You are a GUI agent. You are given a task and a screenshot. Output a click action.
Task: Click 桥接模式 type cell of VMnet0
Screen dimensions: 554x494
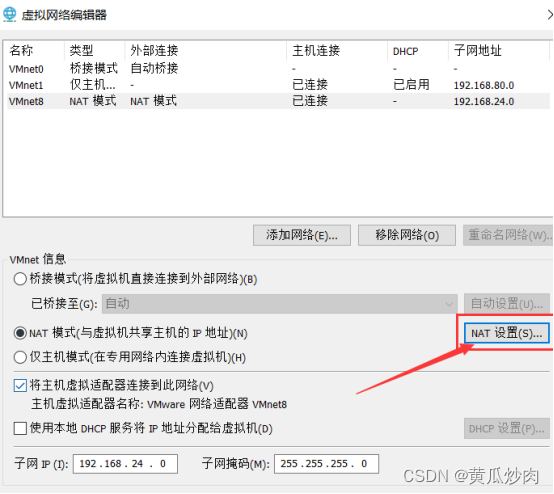94,68
